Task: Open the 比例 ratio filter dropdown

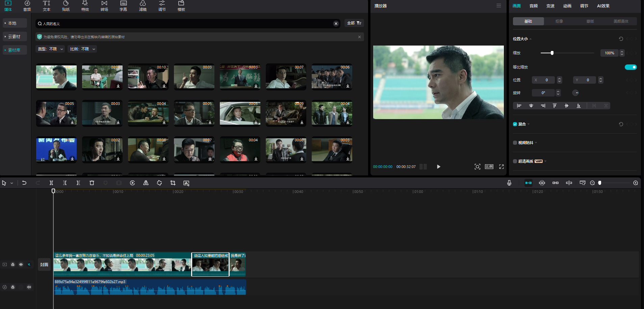Action: [82, 49]
